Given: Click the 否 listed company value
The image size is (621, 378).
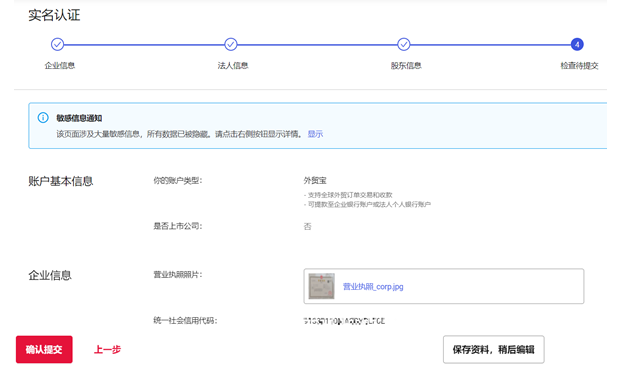Looking at the screenshot, I should 307,227.
